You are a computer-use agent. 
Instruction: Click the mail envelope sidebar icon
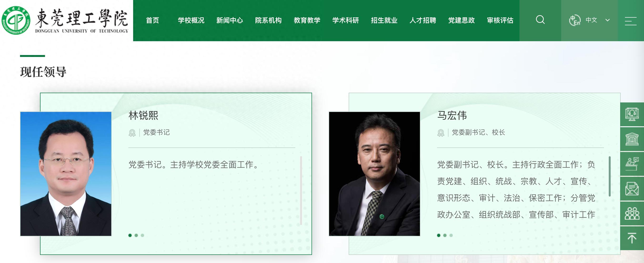[632, 188]
